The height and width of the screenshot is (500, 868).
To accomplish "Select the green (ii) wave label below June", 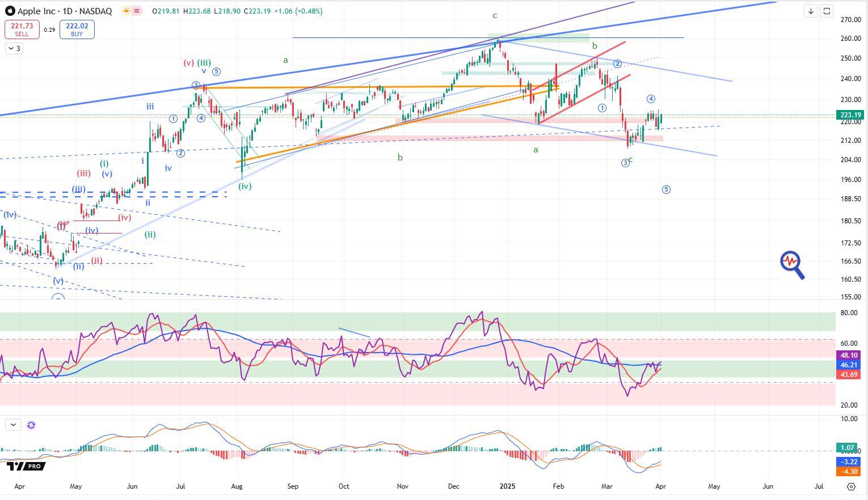I will pyautogui.click(x=150, y=234).
